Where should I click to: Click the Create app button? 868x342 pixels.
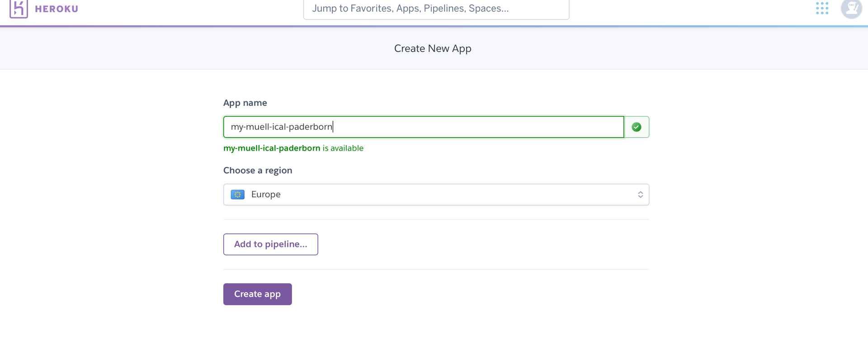pyautogui.click(x=257, y=294)
